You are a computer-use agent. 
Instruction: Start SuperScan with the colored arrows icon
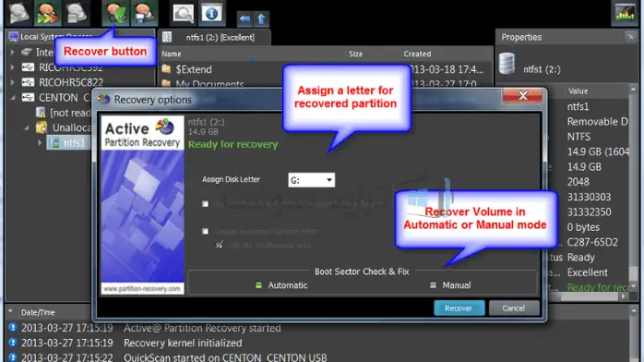(x=48, y=13)
